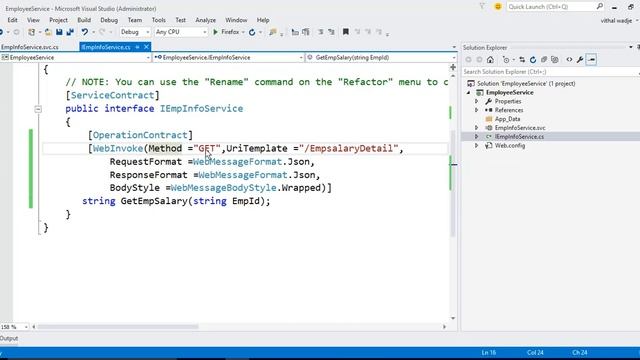Click Quick Launch search magnifier icon

coord(600,7)
